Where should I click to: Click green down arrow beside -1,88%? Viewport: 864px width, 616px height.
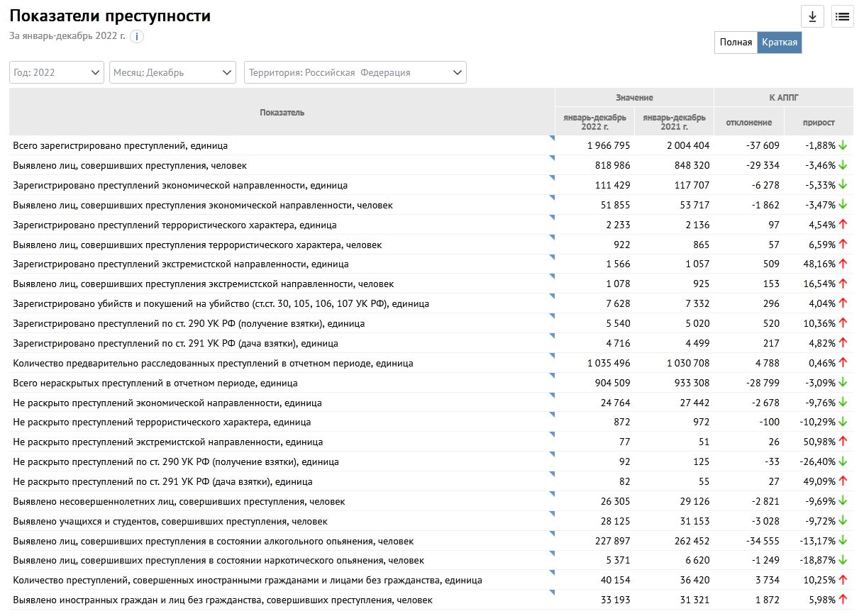point(843,145)
